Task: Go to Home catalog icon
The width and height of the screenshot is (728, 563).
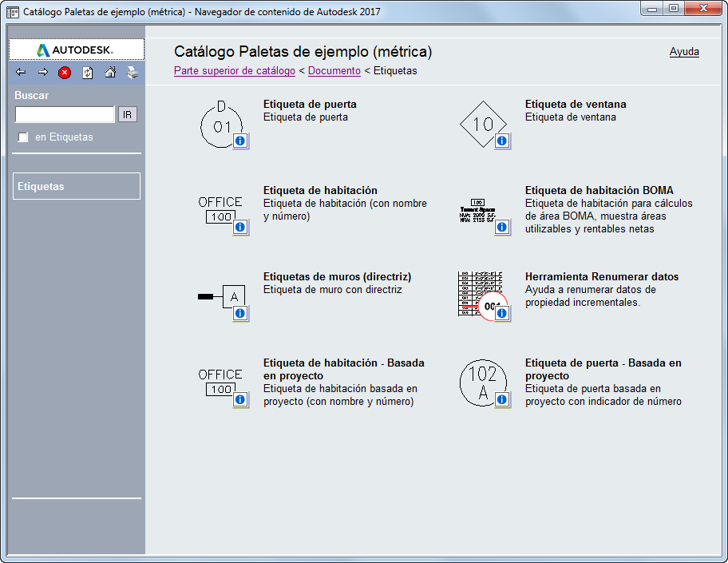Action: point(110,73)
